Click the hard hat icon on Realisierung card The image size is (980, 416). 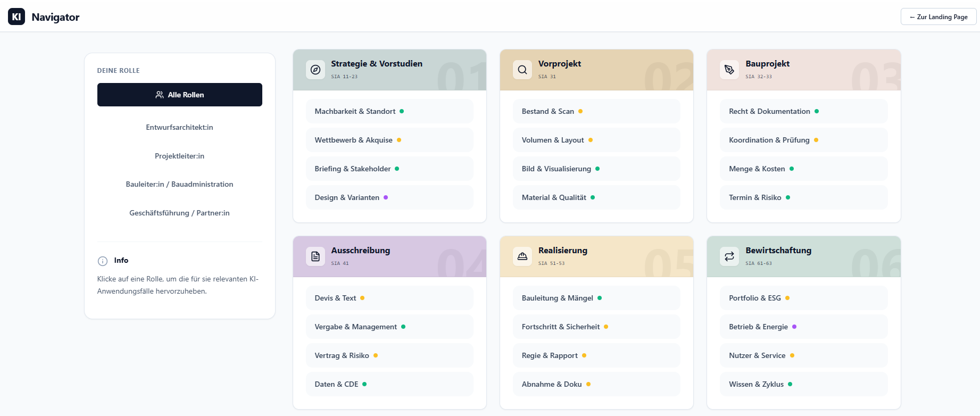coord(522,256)
